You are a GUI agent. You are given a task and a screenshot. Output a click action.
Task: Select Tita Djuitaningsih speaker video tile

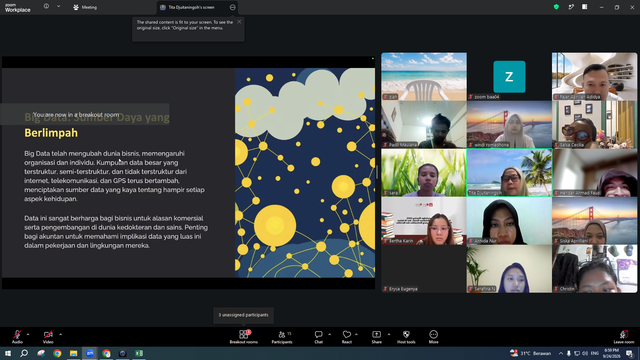(x=509, y=173)
